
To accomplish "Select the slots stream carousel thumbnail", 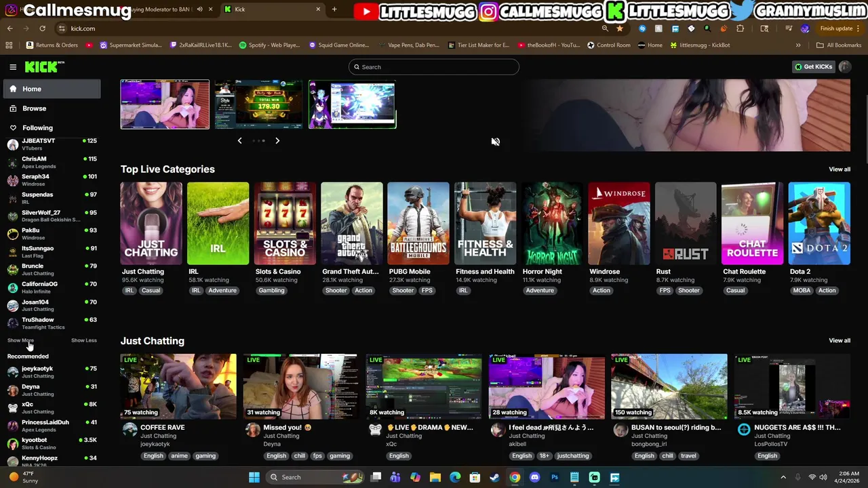I will point(258,104).
